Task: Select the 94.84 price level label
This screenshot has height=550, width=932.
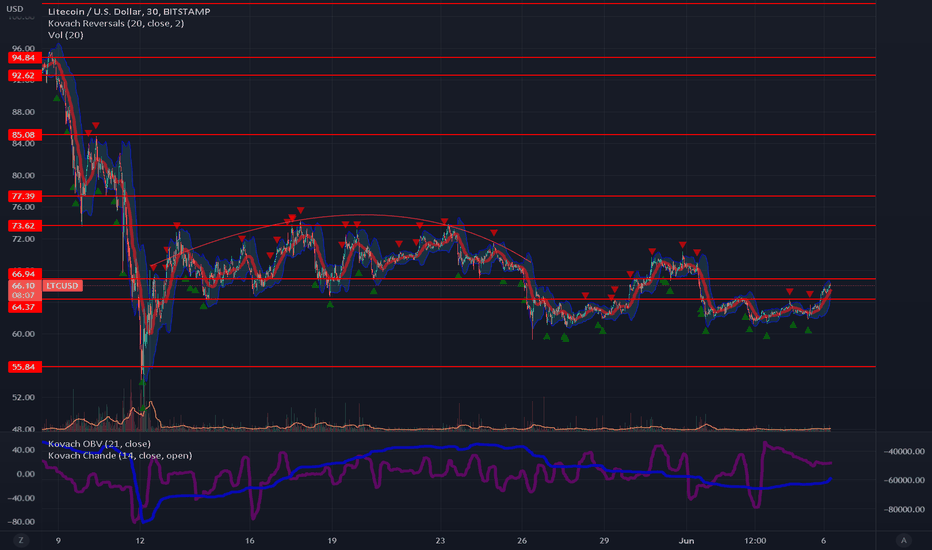Action: point(24,58)
